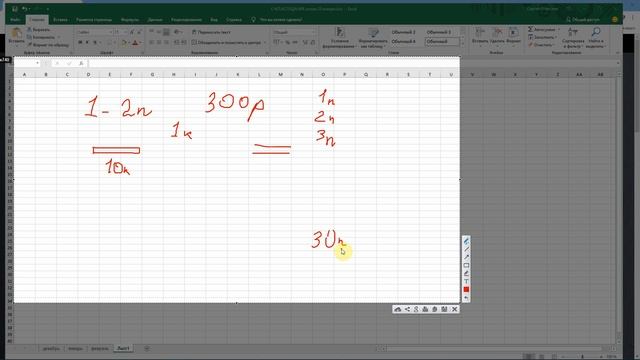Click the Delete Cells icon
Image resolution: width=640 pixels, height=360 pixels.
click(x=497, y=33)
